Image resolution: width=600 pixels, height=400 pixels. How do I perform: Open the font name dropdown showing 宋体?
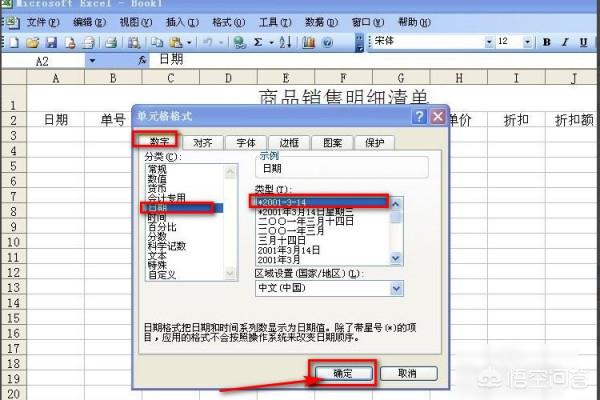point(489,42)
